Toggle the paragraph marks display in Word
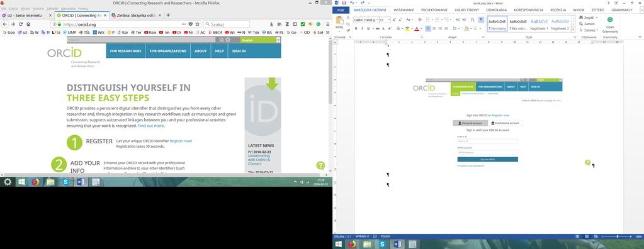Screen dimensions: 644x249 [481, 19]
